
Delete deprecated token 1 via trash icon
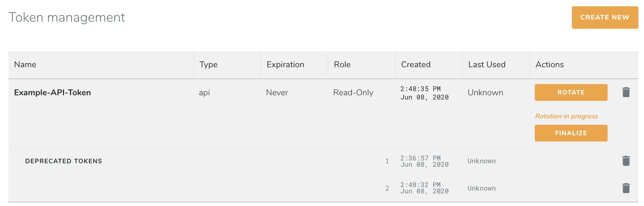pos(626,161)
